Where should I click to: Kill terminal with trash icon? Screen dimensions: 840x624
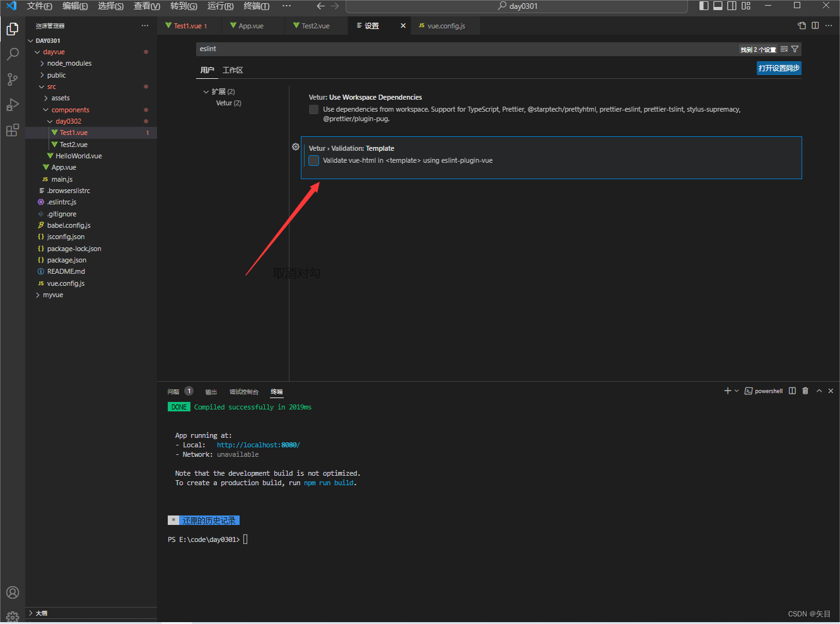[805, 391]
